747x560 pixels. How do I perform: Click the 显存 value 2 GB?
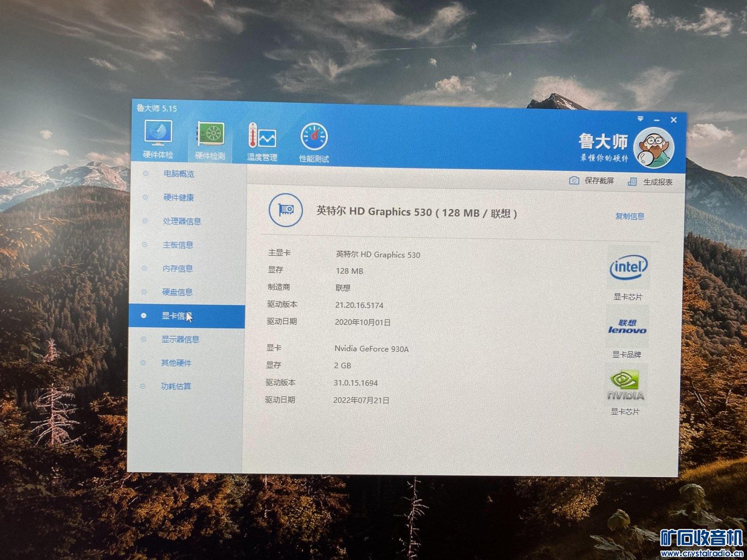pyautogui.click(x=342, y=366)
